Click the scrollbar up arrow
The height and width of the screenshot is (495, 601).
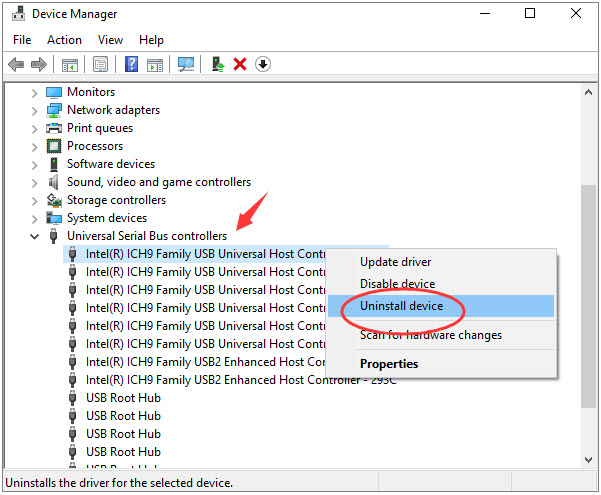588,93
